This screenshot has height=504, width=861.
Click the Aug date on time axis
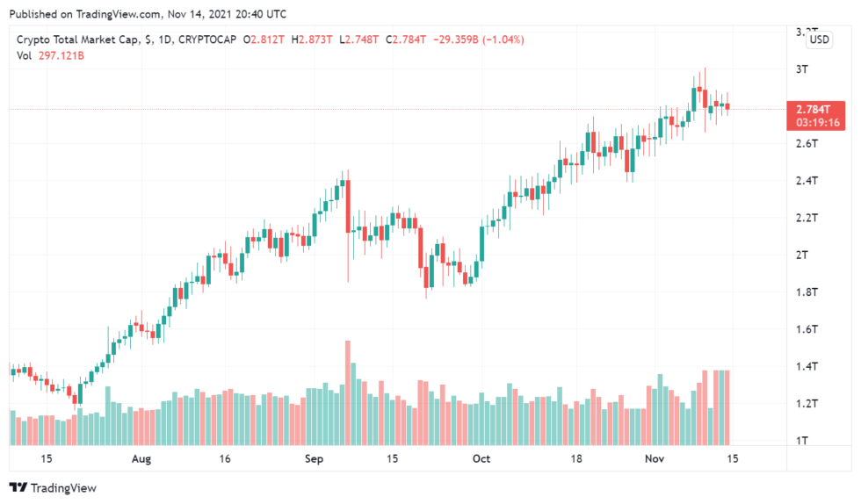pos(141,458)
